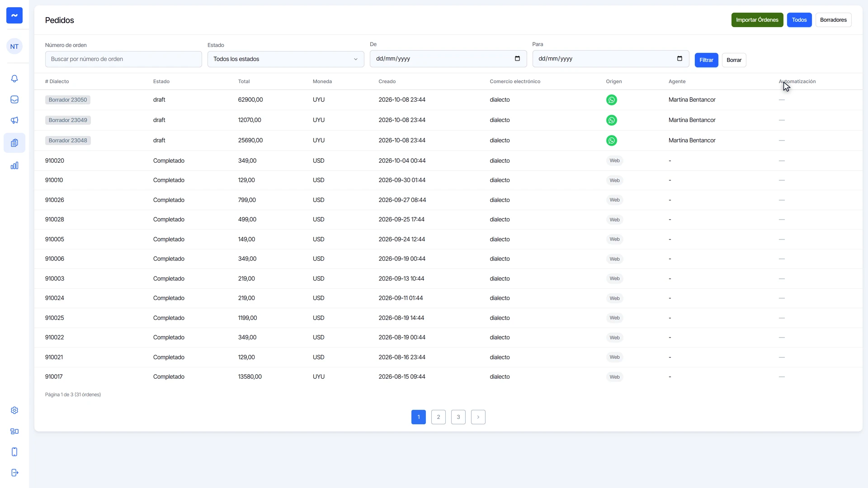Go to next page with chevron button
The height and width of the screenshot is (488, 868).
478,417
